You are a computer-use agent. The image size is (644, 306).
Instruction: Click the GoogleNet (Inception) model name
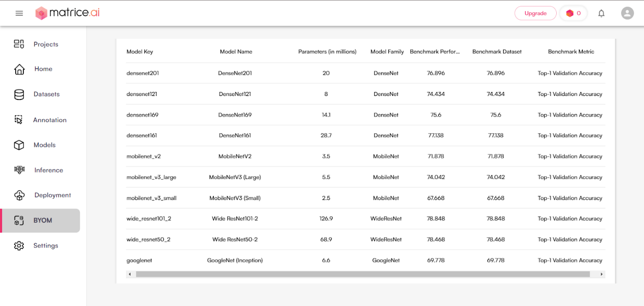click(x=235, y=260)
